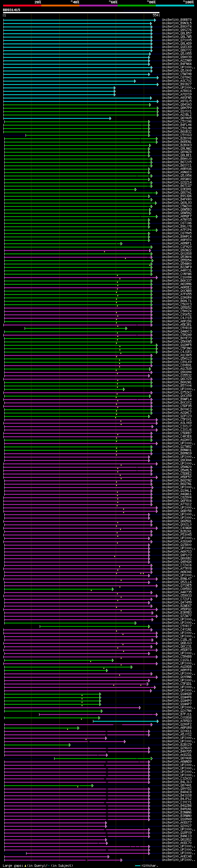
Task: Open hit UniRef100_Q9SZ76
Action: click(x=177, y=30)
